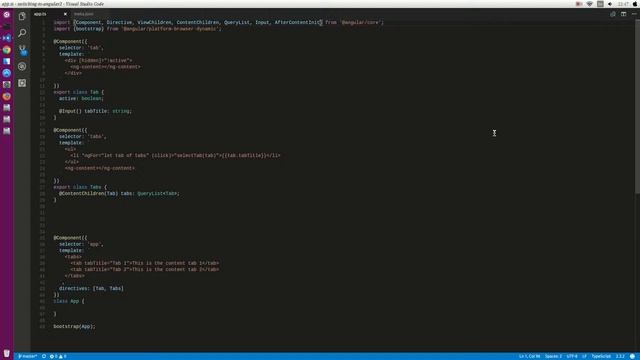Open the Source Control (Git) view
The image size is (640, 360).
pyautogui.click(x=22, y=50)
